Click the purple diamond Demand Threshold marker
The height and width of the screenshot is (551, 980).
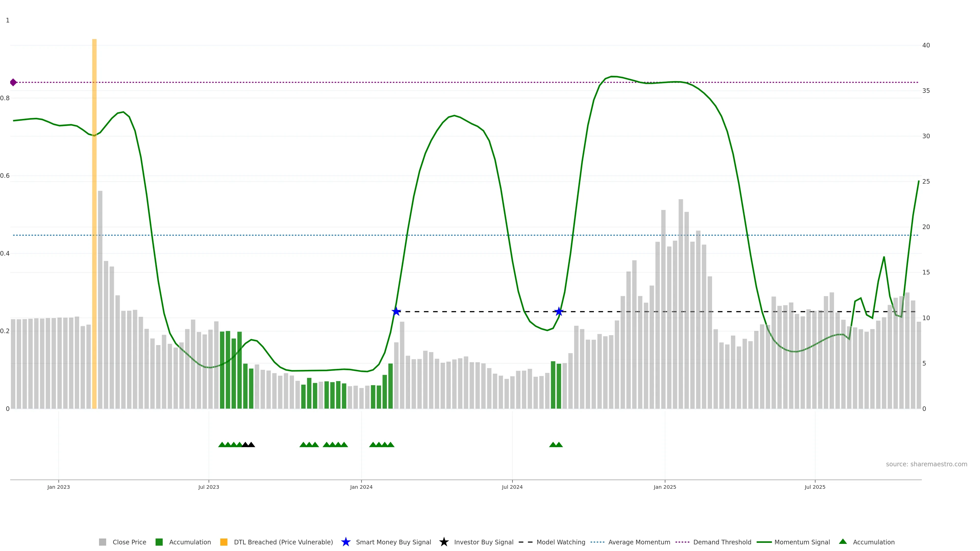[x=13, y=82]
